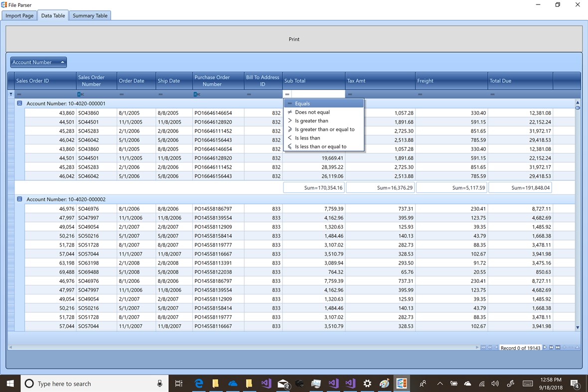The height and width of the screenshot is (392, 588).
Task: Select 'Is less than or equal to' option
Action: coord(320,146)
